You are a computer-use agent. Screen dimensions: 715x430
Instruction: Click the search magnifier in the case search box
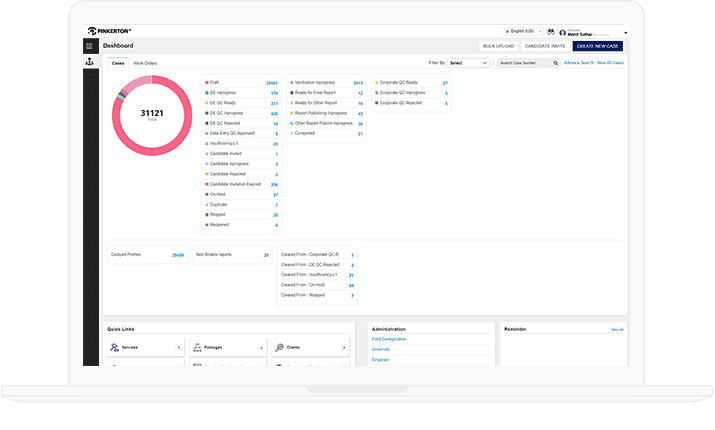(555, 63)
